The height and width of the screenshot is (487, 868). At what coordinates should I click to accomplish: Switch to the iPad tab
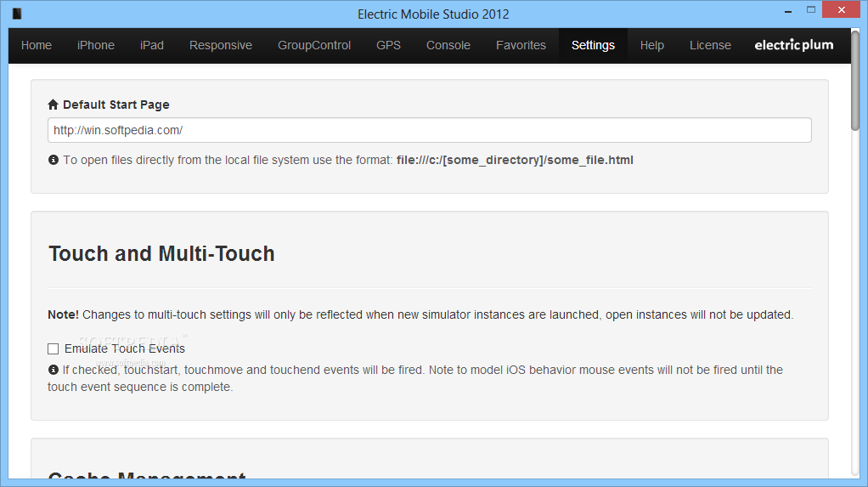[152, 45]
